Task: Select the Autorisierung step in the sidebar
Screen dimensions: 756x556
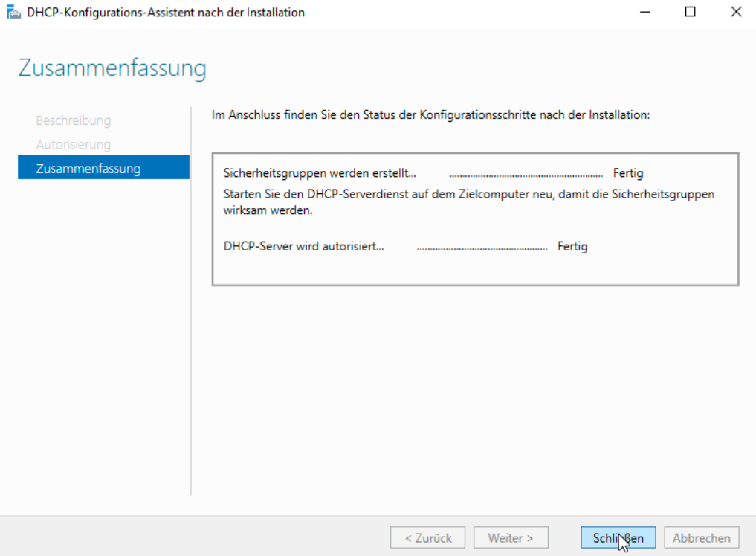Action: click(73, 144)
